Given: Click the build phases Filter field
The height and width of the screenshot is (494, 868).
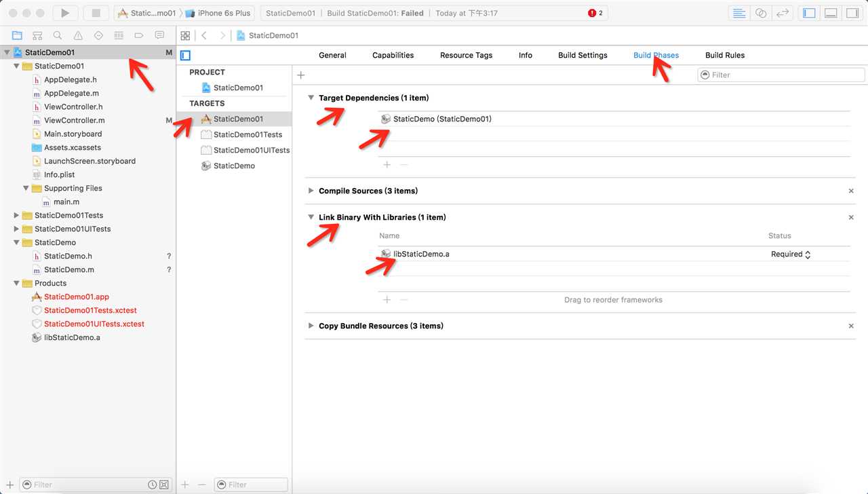Looking at the screenshot, I should click(x=781, y=75).
